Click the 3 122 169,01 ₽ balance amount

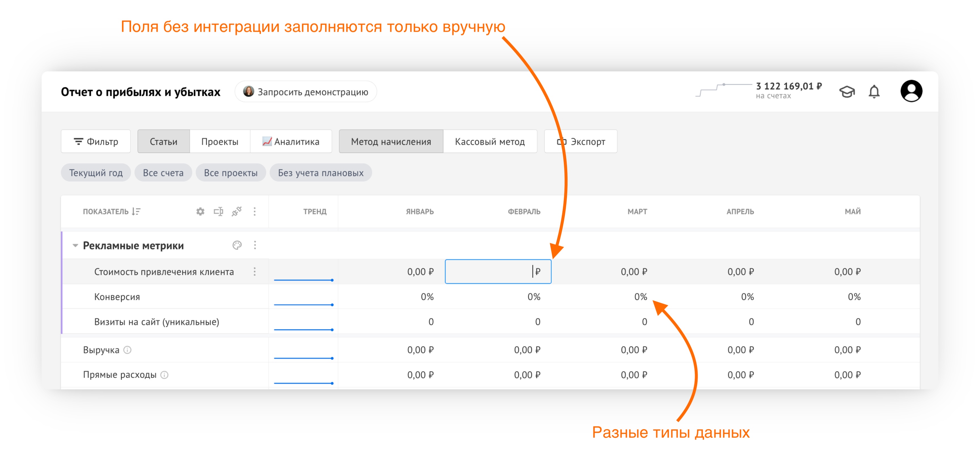tap(789, 86)
